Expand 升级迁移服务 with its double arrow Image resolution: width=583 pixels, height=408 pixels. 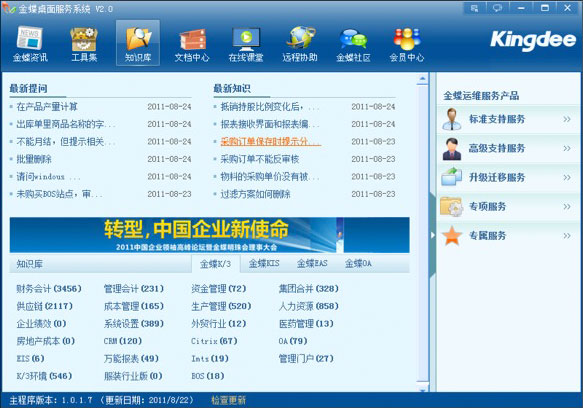click(567, 177)
